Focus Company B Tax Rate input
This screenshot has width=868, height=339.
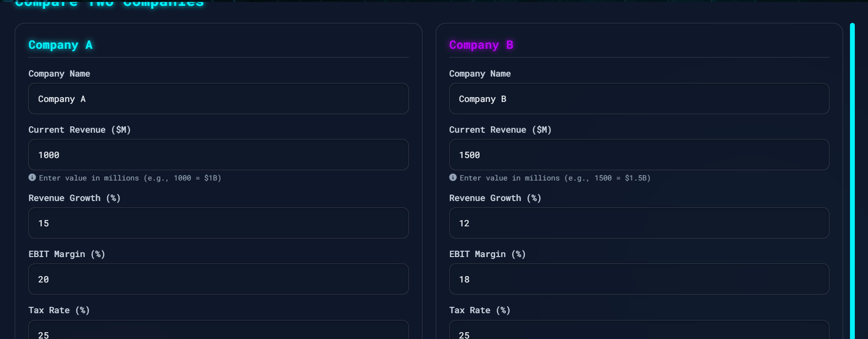click(639, 331)
